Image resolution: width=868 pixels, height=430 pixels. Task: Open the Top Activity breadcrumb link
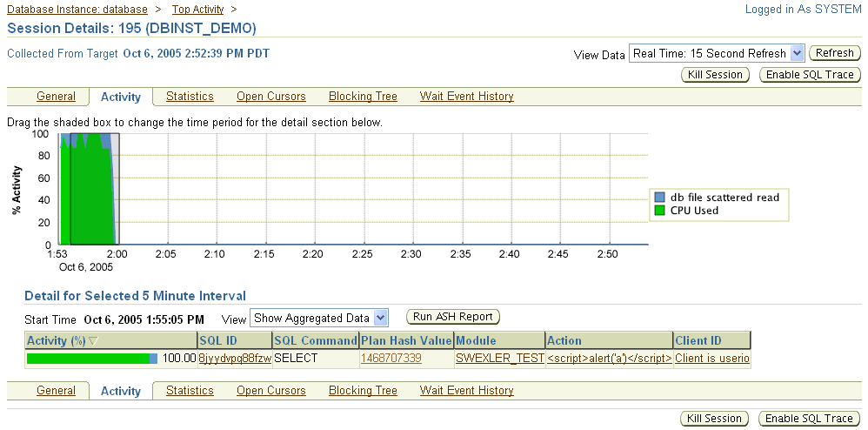pos(197,10)
